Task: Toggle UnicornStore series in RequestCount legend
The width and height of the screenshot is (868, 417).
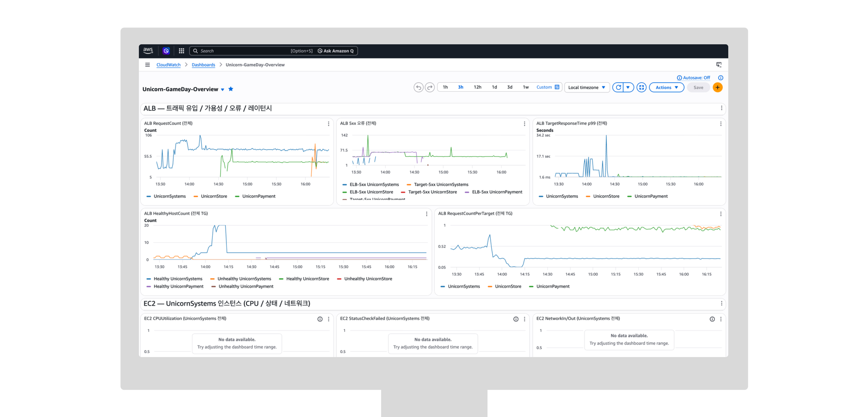Action: coord(210,196)
